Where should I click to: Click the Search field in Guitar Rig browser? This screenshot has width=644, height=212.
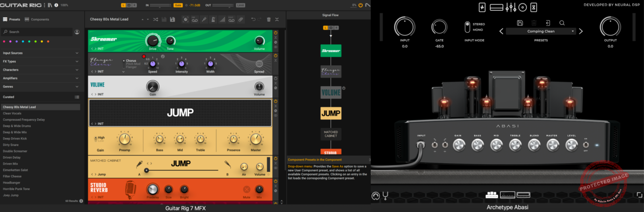point(37,32)
